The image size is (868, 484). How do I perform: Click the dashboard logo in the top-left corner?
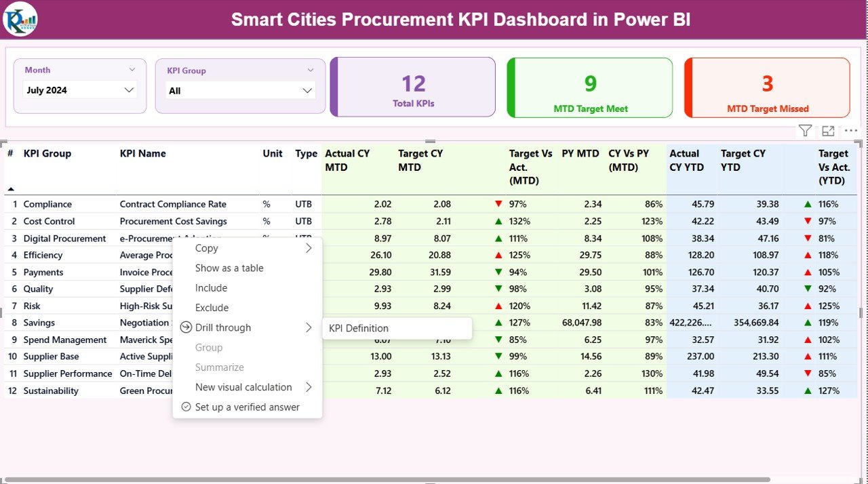coord(20,20)
